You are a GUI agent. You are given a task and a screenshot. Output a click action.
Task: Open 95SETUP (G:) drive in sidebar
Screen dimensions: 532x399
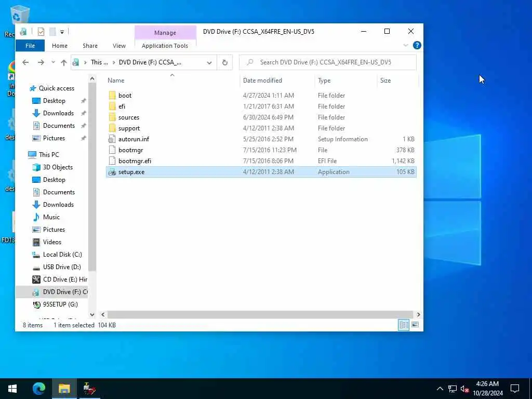(60, 304)
